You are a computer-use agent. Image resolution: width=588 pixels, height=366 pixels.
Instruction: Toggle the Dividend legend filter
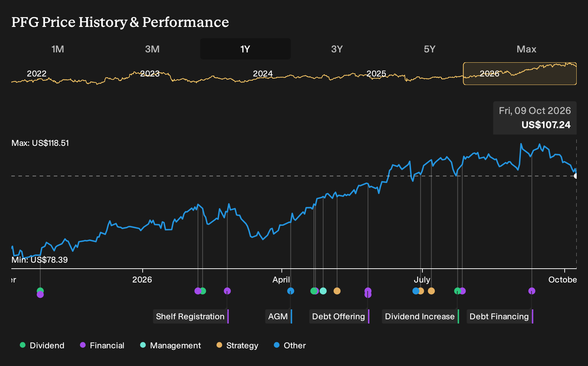point(42,345)
